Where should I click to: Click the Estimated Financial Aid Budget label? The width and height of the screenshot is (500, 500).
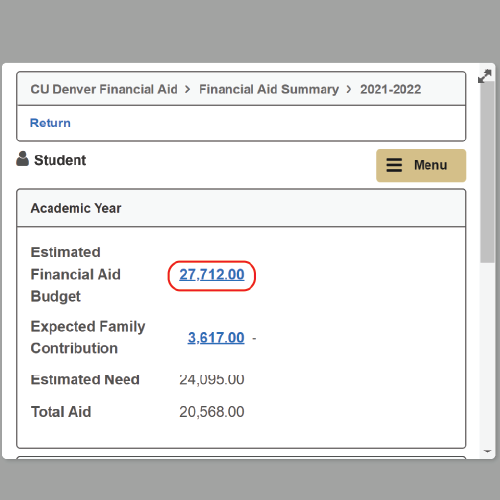(x=76, y=274)
